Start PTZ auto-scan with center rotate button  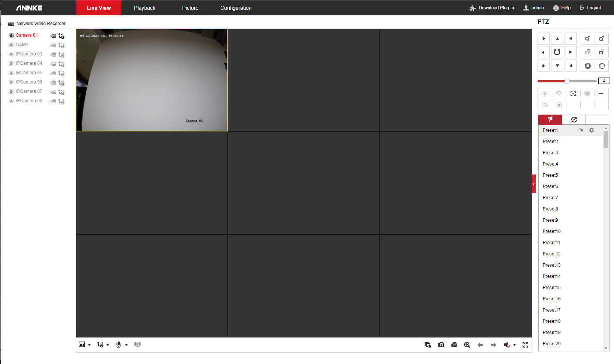tap(557, 52)
